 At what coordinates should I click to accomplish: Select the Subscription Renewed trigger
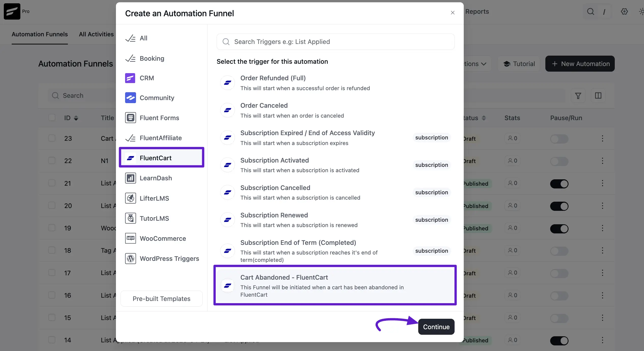[335, 220]
